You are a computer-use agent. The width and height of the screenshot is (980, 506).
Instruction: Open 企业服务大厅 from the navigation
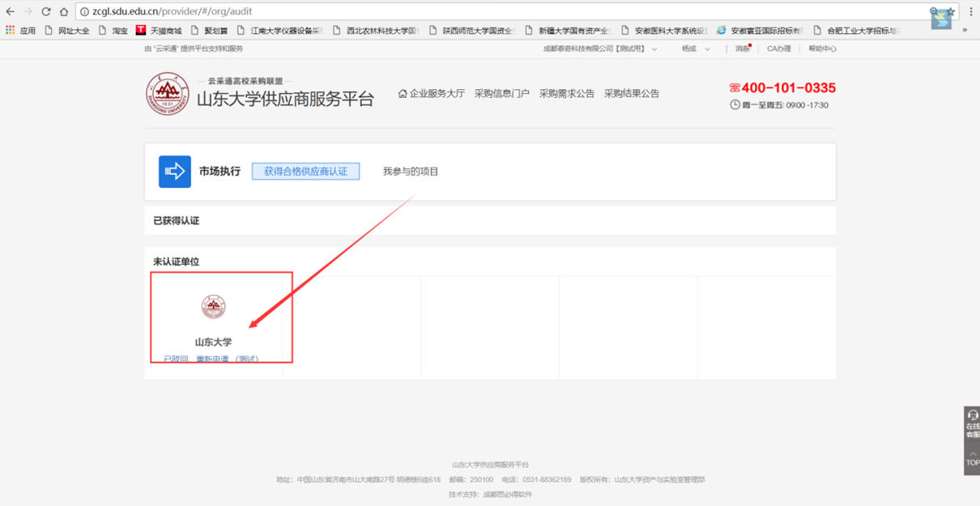click(x=432, y=94)
